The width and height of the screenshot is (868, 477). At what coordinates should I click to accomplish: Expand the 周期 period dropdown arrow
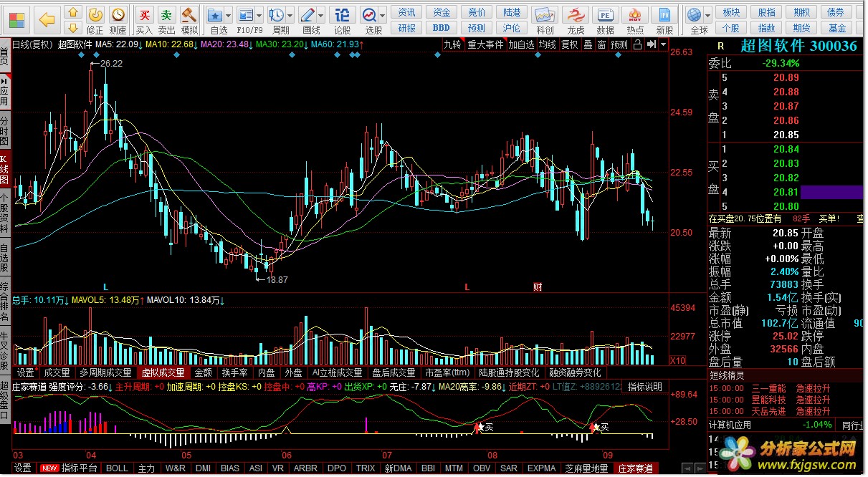290,14
